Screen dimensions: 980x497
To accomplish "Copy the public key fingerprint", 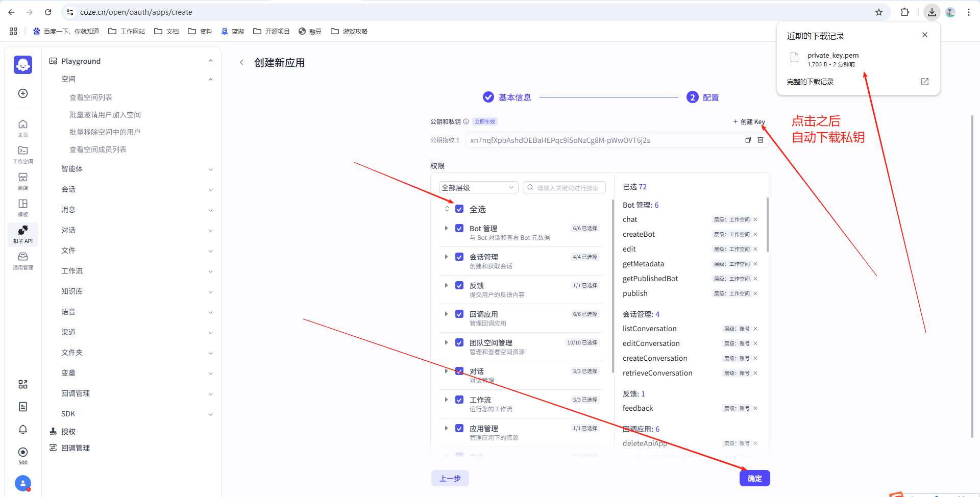I will pyautogui.click(x=748, y=140).
